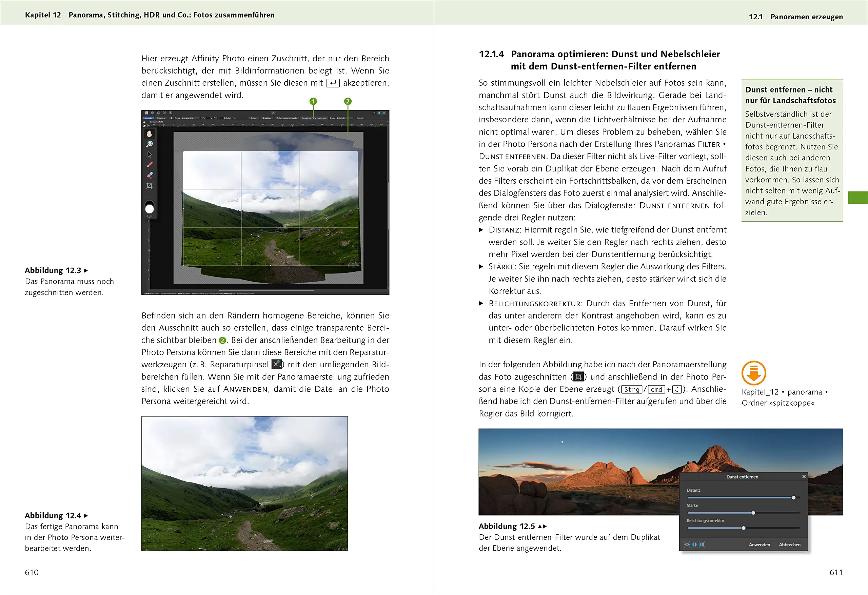
Task: Open the Overlay Drittelraster dropdown
Action: 342,118
